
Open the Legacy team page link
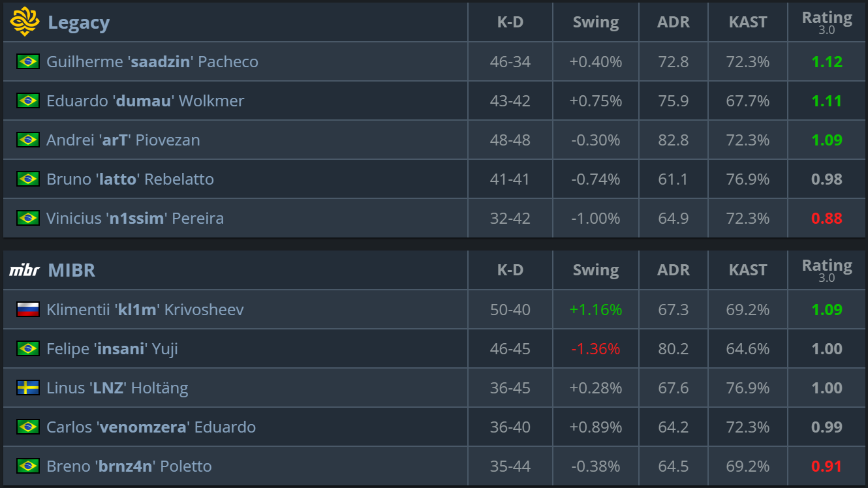(78, 23)
